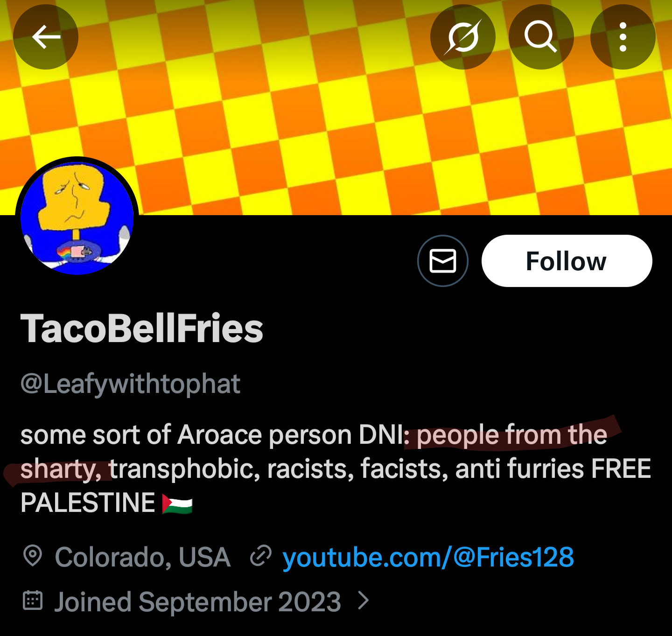Tap the Colorado, USA location text

click(x=142, y=557)
